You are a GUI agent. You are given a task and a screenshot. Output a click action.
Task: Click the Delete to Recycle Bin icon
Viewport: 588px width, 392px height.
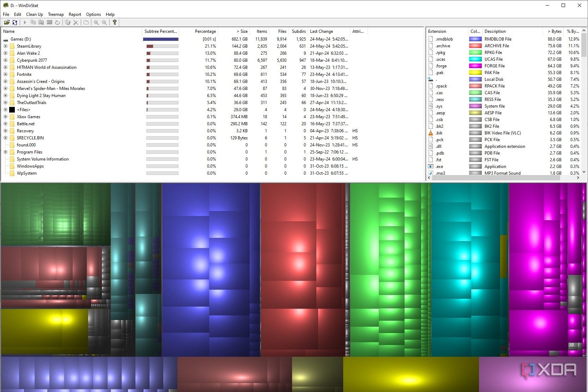[x=67, y=23]
